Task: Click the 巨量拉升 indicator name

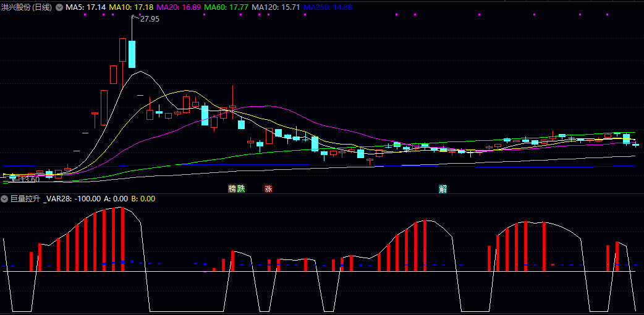Action: [25, 199]
